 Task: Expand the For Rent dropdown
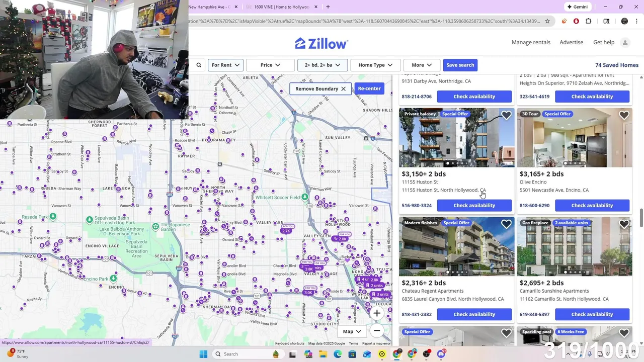(226, 65)
